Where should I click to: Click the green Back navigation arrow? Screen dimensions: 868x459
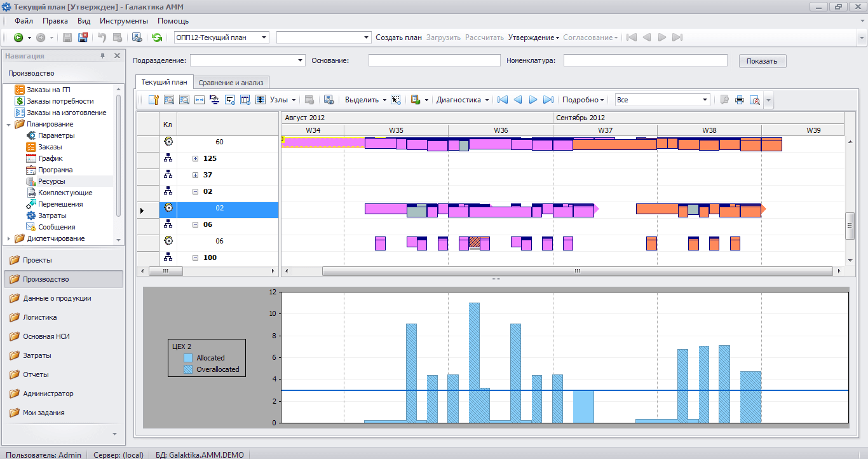click(x=18, y=38)
